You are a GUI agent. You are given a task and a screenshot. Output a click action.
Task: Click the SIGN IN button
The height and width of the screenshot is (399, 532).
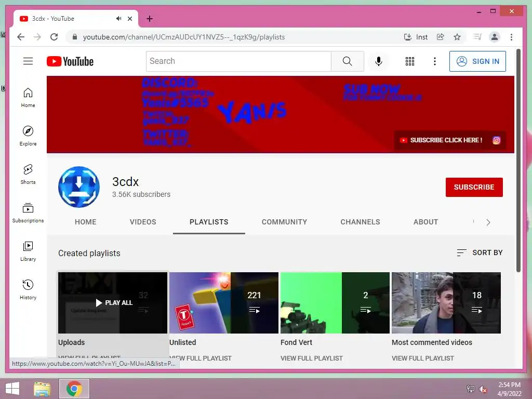477,61
